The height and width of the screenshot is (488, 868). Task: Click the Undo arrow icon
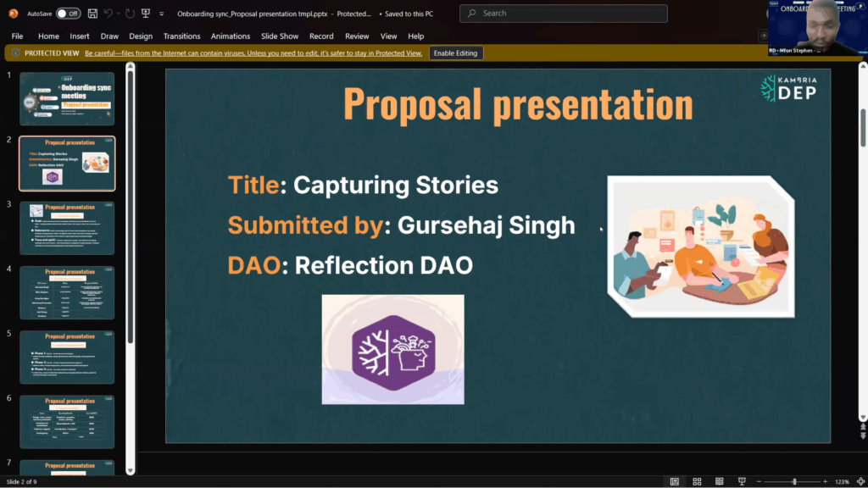tap(108, 14)
